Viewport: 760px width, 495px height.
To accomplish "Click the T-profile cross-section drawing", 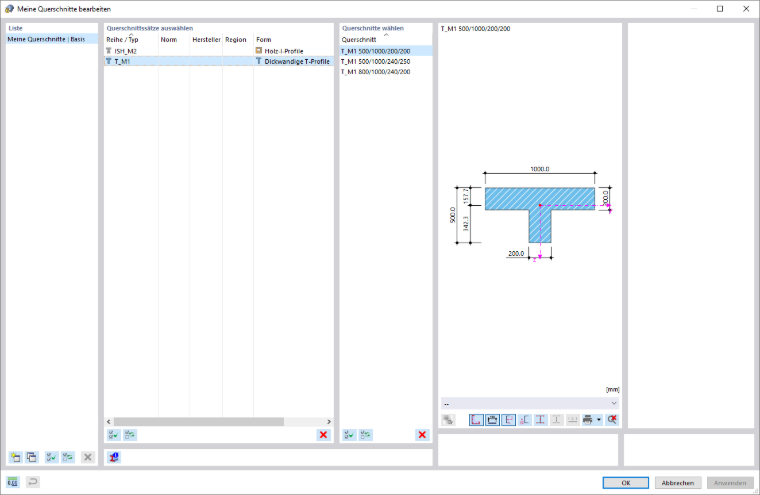I will tap(539, 213).
